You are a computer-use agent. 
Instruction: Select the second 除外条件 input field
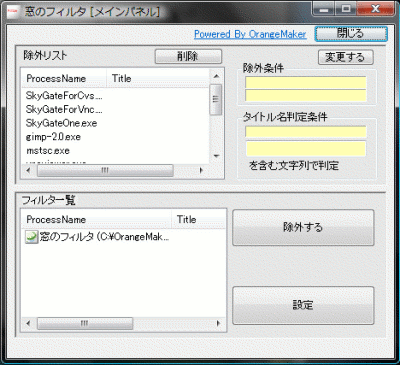point(306,95)
